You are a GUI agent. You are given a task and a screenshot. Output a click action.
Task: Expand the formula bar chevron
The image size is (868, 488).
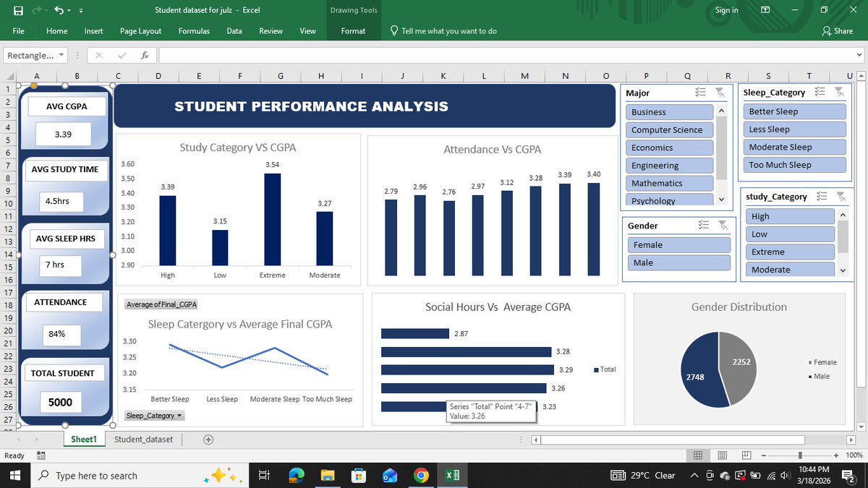click(859, 56)
